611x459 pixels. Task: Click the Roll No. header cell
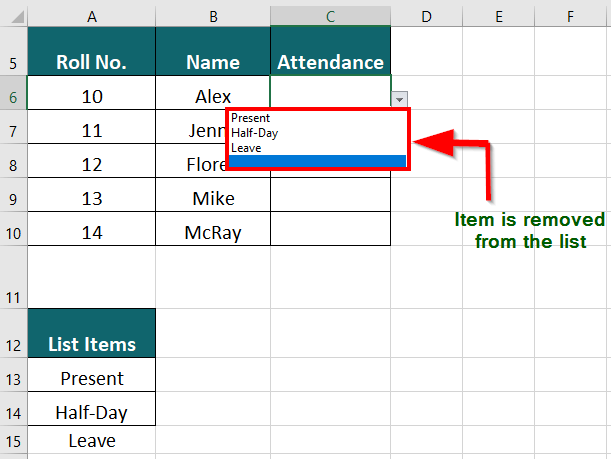point(92,62)
